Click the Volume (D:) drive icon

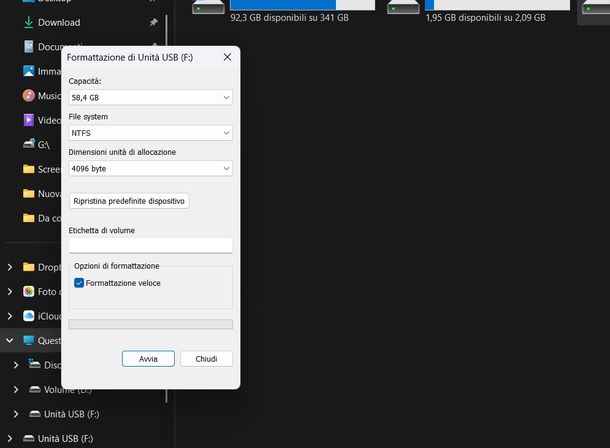click(35, 389)
